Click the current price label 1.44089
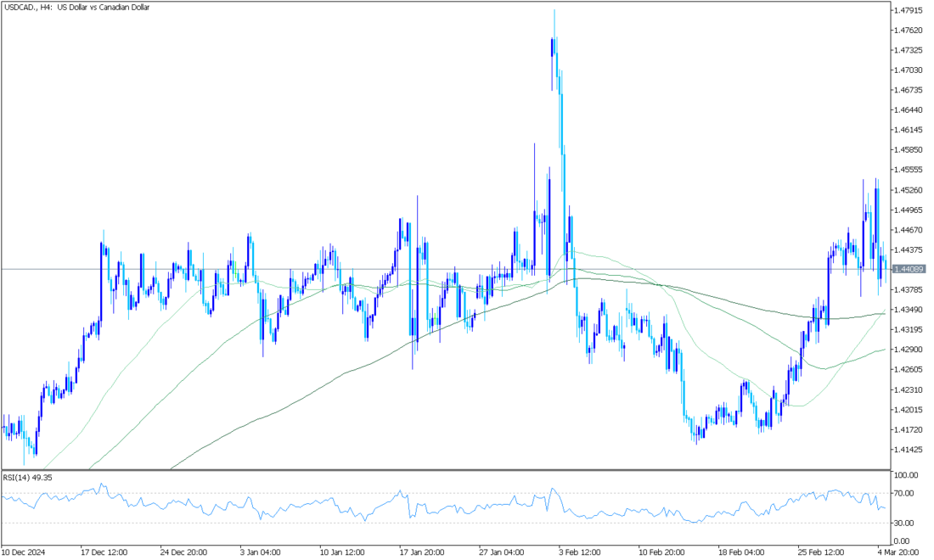934x560 pixels. tap(909, 270)
